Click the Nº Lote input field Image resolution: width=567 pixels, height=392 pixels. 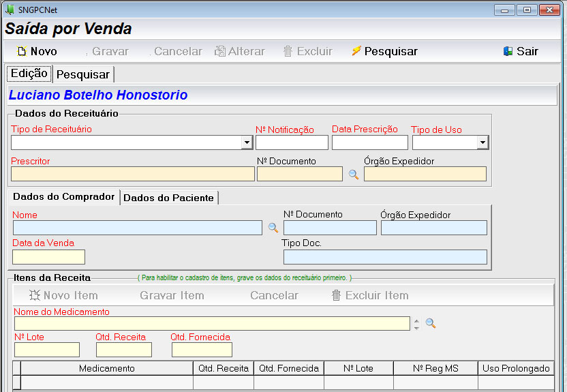coord(47,350)
